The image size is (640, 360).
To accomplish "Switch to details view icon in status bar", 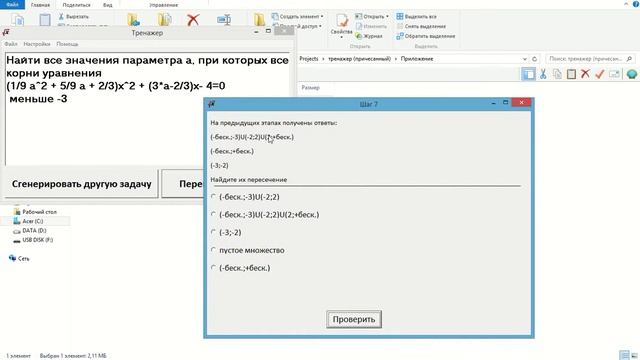I will (x=624, y=355).
